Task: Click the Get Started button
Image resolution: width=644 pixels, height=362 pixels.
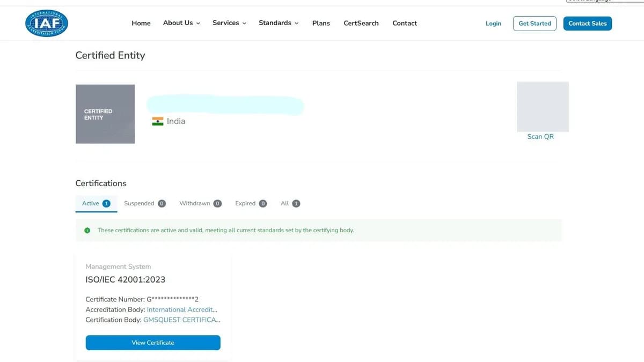Action: (535, 24)
